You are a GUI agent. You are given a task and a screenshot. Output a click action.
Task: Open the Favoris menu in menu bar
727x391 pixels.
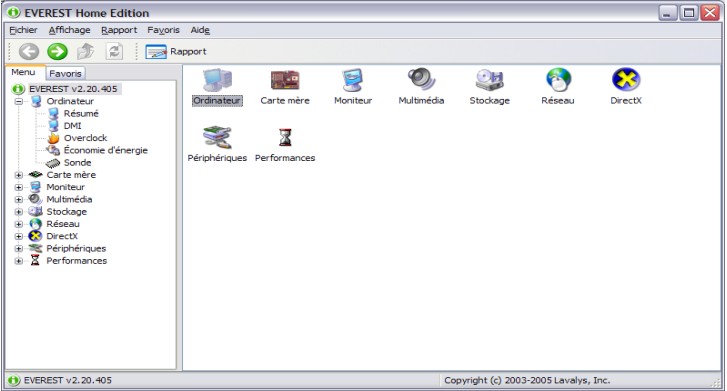pyautogui.click(x=163, y=30)
